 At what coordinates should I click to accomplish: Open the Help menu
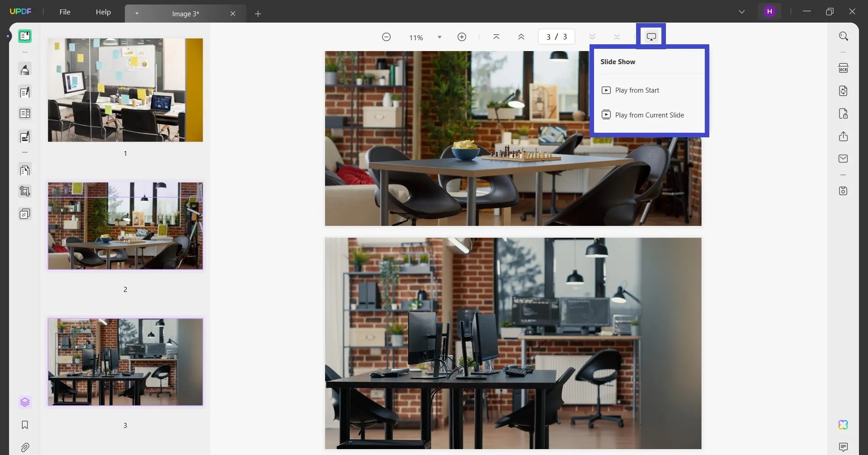point(104,12)
